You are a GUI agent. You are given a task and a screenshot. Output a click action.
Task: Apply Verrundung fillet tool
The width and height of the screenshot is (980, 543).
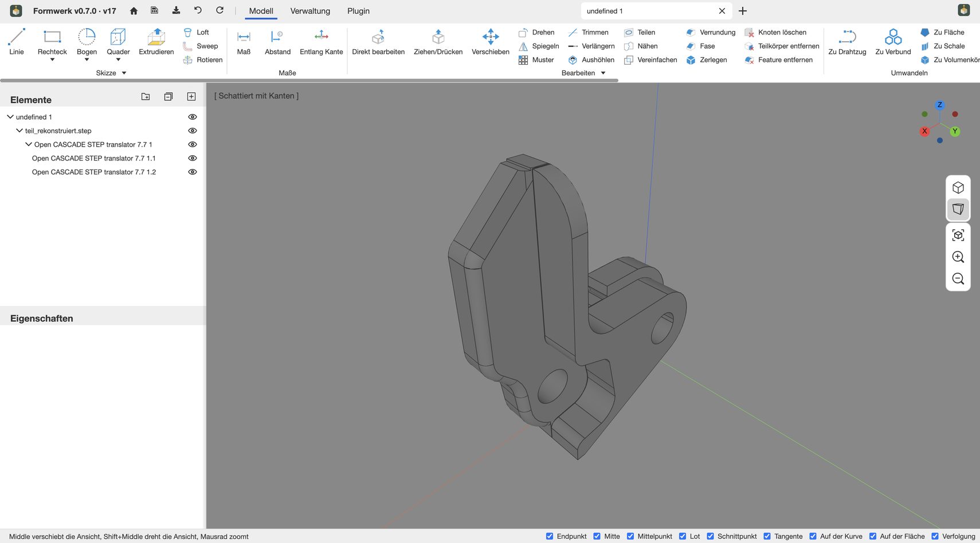pyautogui.click(x=711, y=33)
